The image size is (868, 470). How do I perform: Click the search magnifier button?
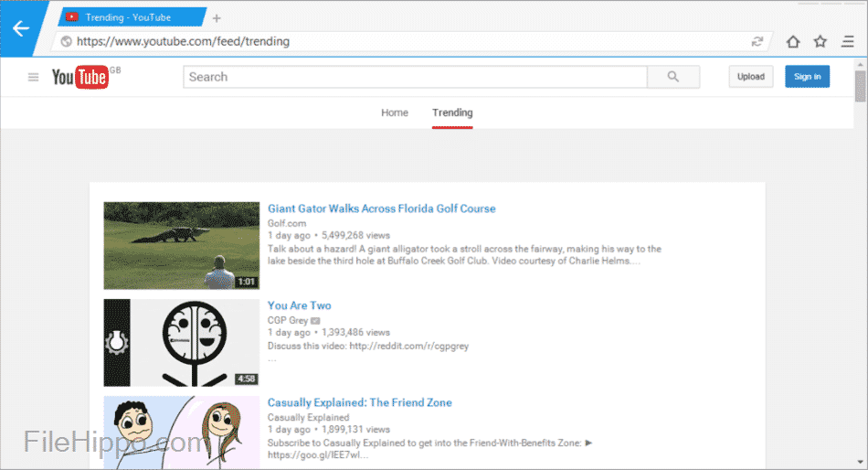coord(673,77)
